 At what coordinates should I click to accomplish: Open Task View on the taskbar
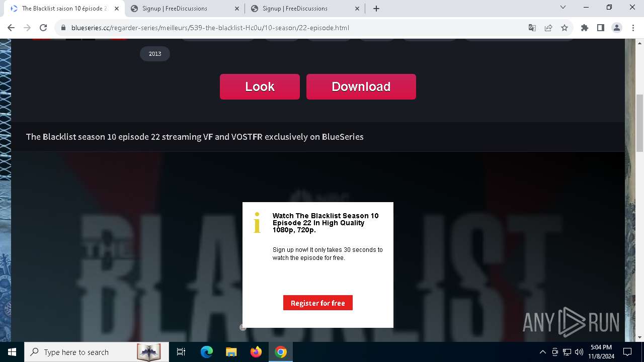coord(181,352)
